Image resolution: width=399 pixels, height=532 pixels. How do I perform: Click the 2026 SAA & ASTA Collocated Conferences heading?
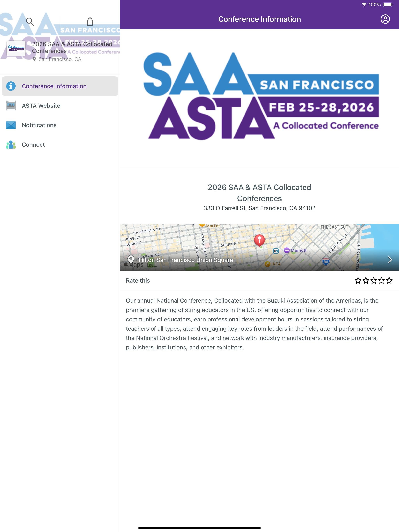(x=260, y=193)
